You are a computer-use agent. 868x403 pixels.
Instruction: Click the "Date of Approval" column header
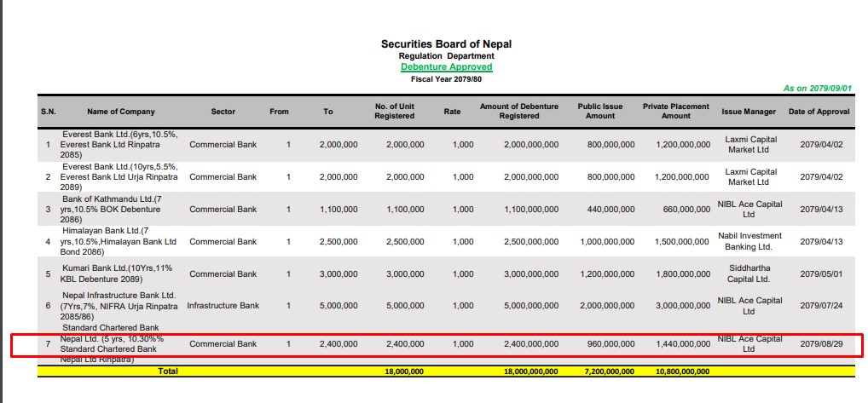tap(819, 112)
